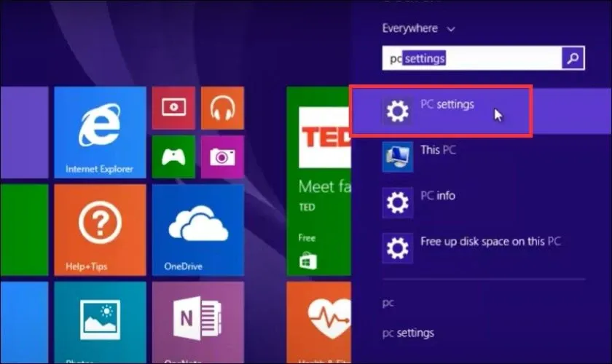Choose the 'pc' search suggestion
612x364 pixels.
pos(388,303)
